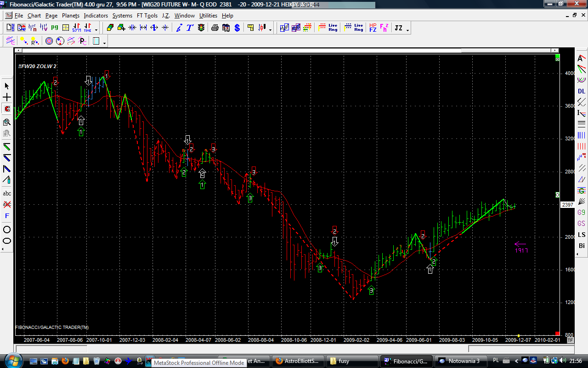Click the HP FZ toolbar icon

click(x=373, y=28)
